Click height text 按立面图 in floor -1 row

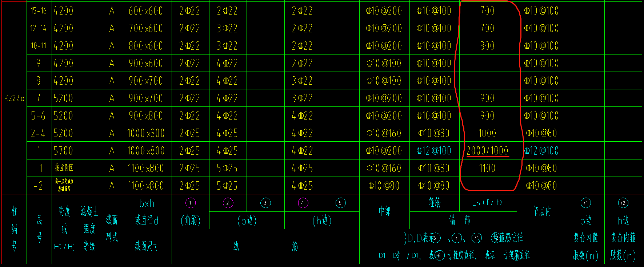click(x=64, y=167)
